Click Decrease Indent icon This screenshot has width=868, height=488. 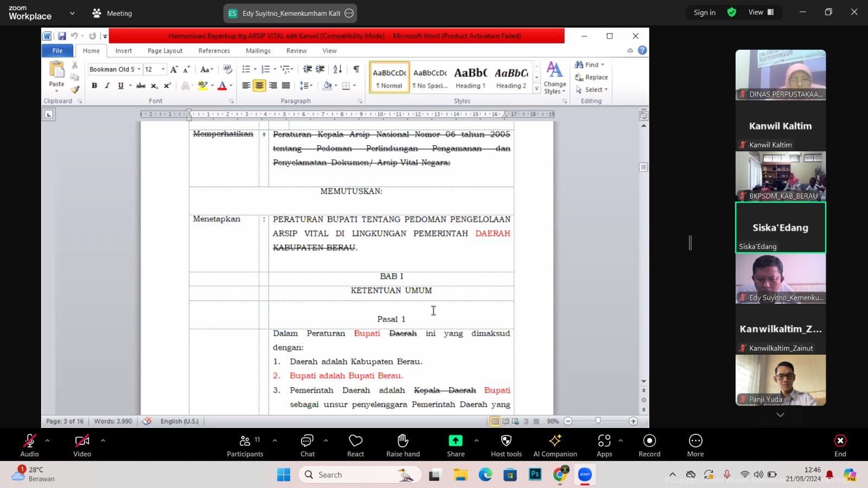(x=307, y=69)
